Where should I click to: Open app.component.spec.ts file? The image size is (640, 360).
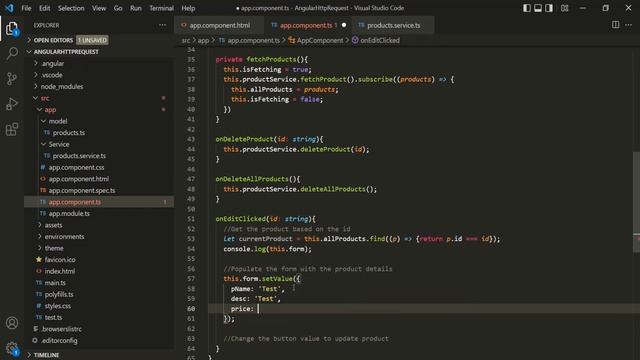[x=99, y=190]
